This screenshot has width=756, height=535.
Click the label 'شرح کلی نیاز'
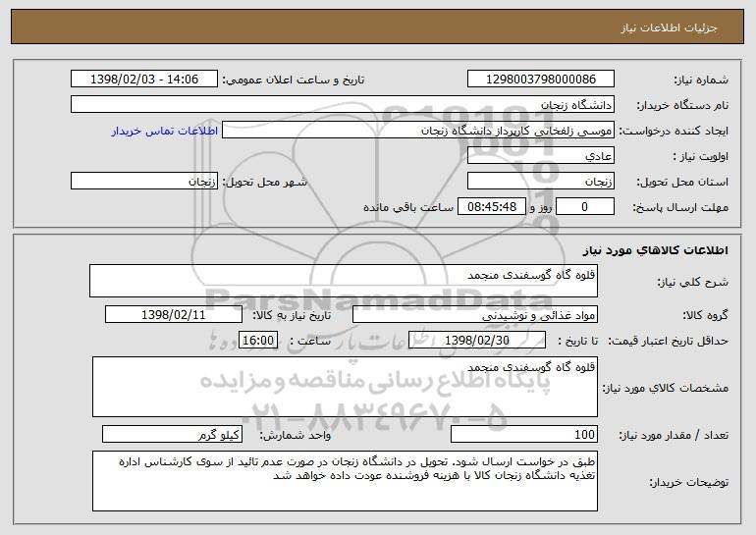point(693,282)
